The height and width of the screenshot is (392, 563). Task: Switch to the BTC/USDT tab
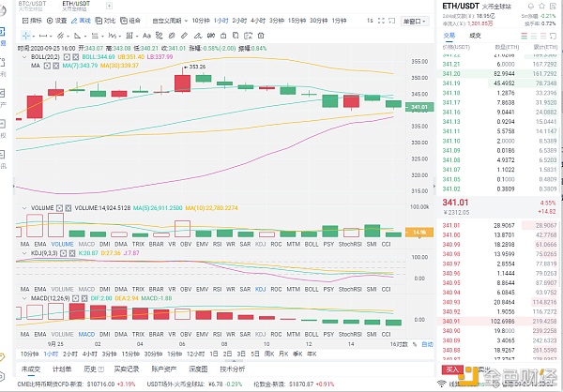(x=32, y=6)
